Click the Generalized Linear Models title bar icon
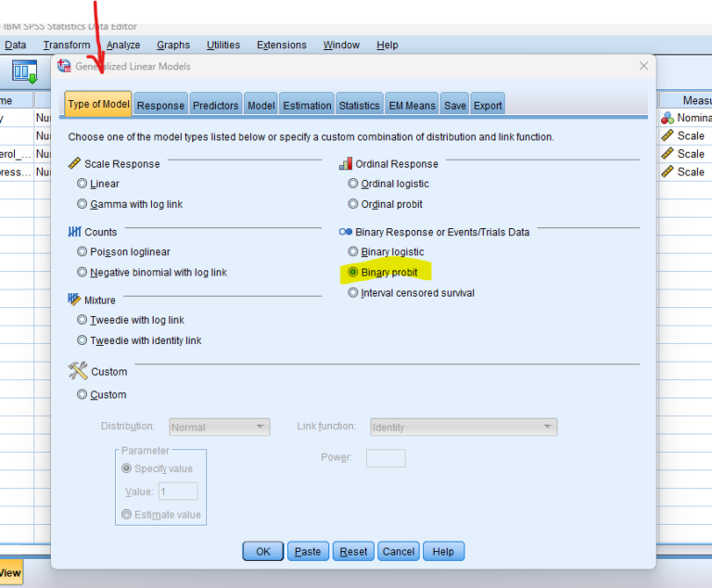Screen dimensions: 712x588 (64, 66)
